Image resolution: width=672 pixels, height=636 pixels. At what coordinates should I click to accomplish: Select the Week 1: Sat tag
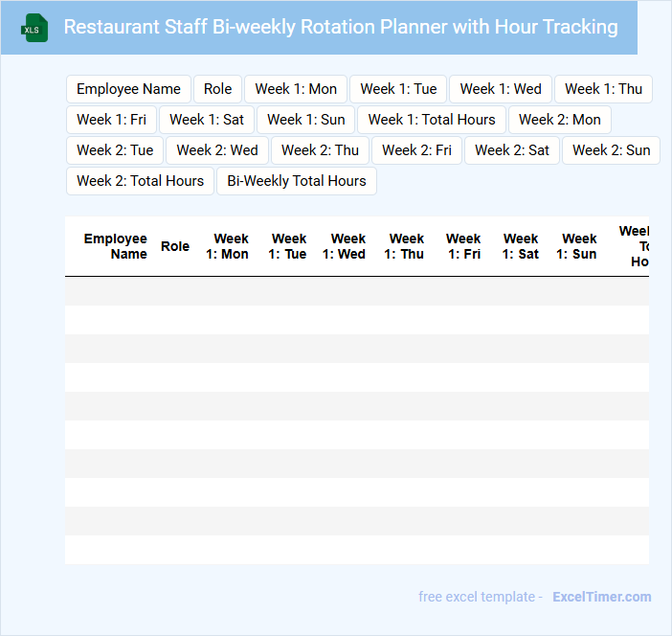click(207, 120)
